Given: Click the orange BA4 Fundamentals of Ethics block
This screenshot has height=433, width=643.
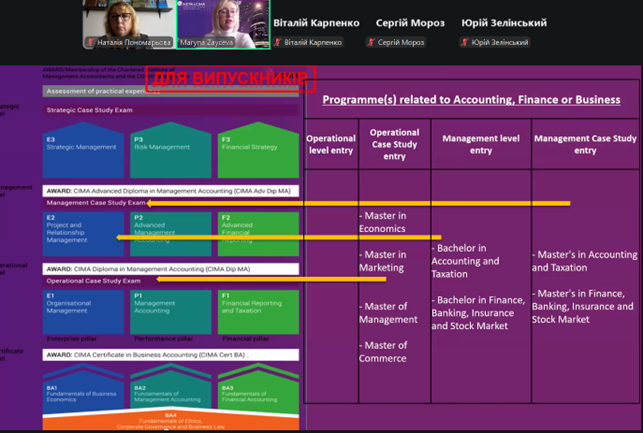Looking at the screenshot, I should [171, 420].
